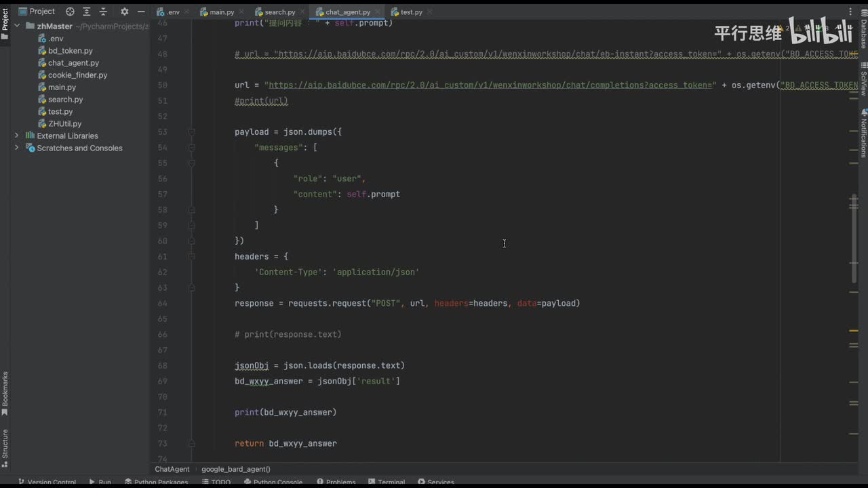This screenshot has width=868, height=488.
Task: Click the Select Opened File target icon
Action: [x=70, y=12]
